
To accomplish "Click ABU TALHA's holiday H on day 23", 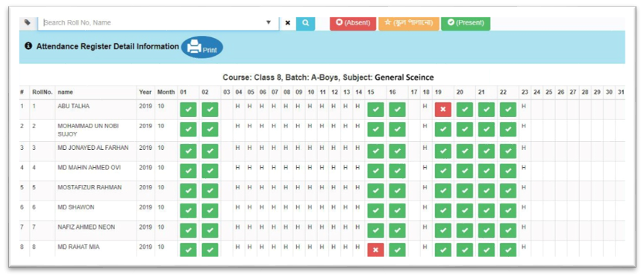I will coord(524,106).
